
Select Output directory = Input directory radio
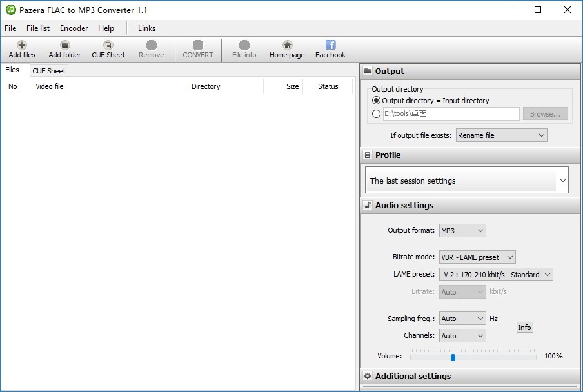tap(376, 101)
